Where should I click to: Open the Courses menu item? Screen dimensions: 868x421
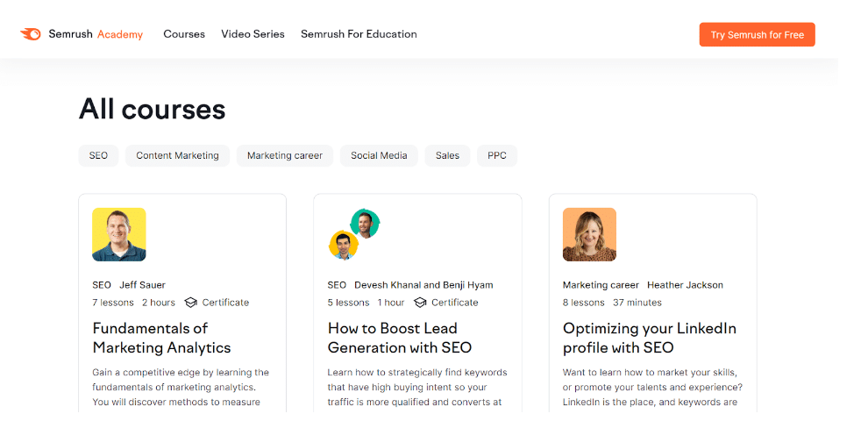[x=184, y=34]
